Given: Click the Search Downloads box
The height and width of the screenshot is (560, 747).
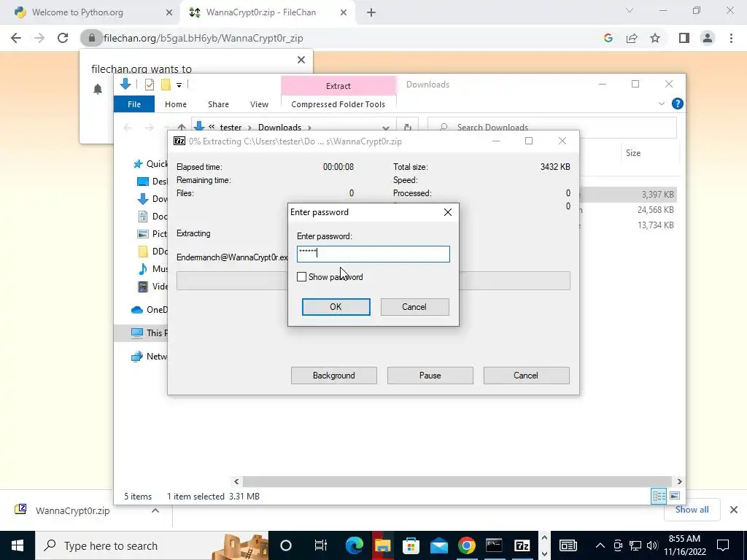Looking at the screenshot, I should (552, 127).
